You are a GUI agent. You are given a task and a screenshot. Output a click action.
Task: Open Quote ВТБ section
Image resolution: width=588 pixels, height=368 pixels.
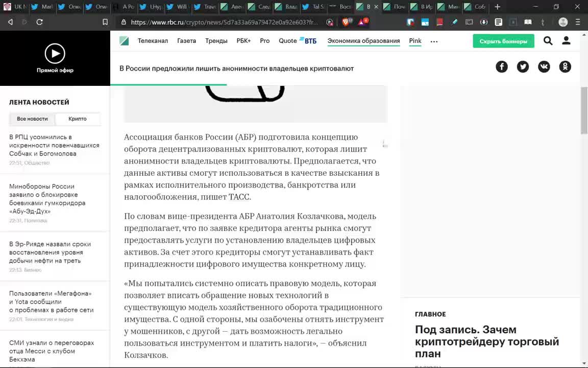[x=298, y=40]
